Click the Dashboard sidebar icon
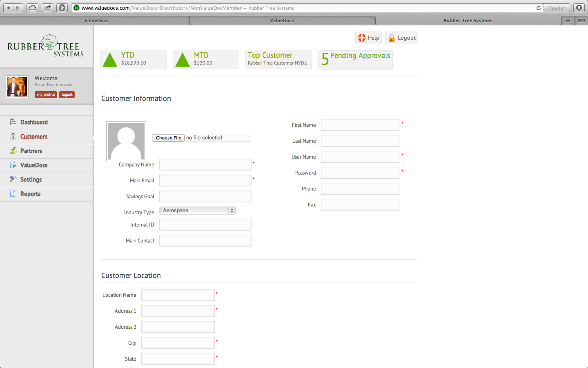The width and height of the screenshot is (588, 368). (13, 122)
